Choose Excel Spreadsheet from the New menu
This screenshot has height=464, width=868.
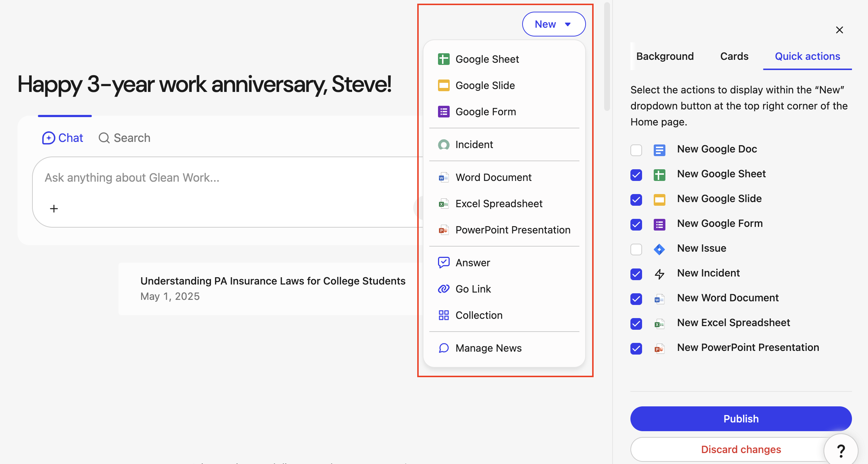pos(504,204)
